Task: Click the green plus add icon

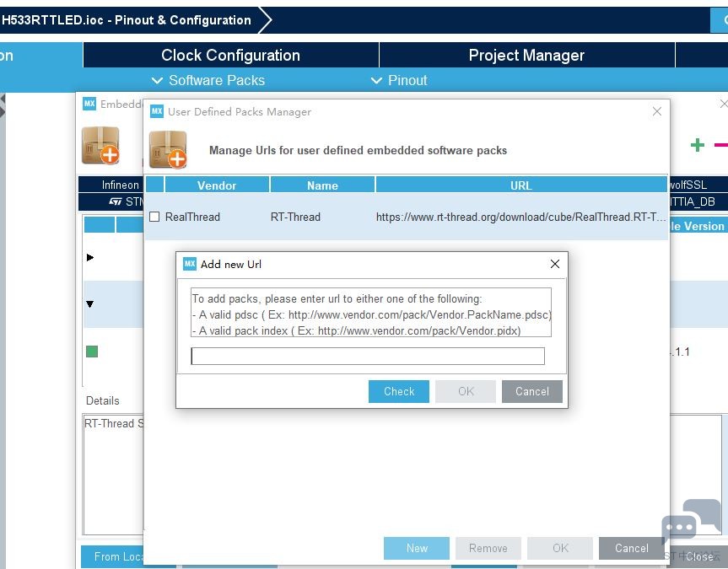Action: pyautogui.click(x=698, y=145)
